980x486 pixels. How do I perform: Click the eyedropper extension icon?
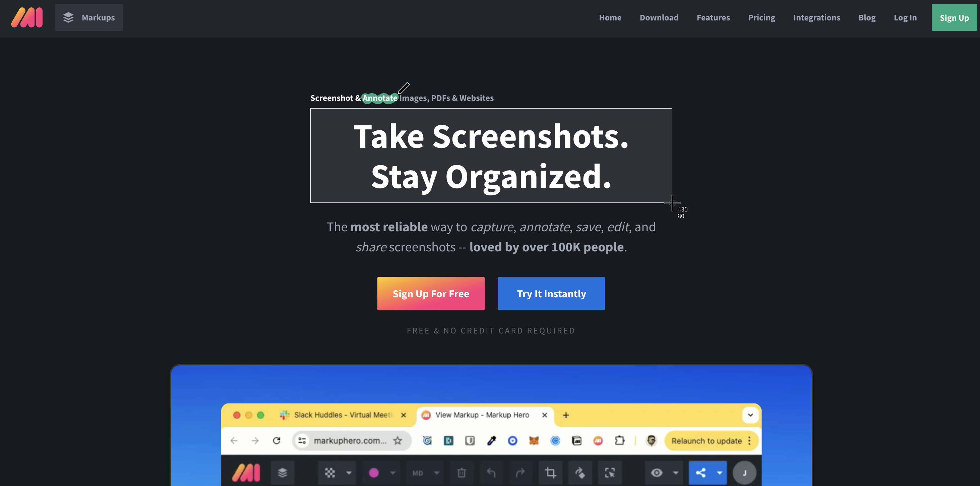pos(492,440)
